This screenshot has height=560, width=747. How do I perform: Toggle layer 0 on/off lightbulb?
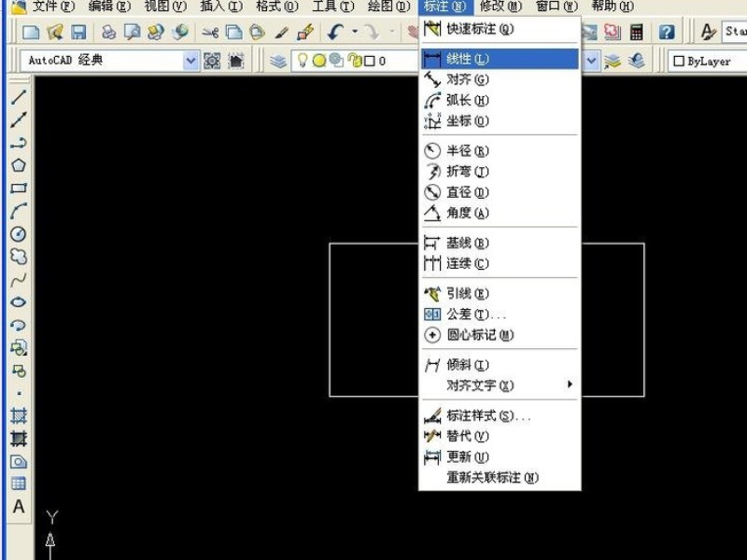[x=302, y=61]
